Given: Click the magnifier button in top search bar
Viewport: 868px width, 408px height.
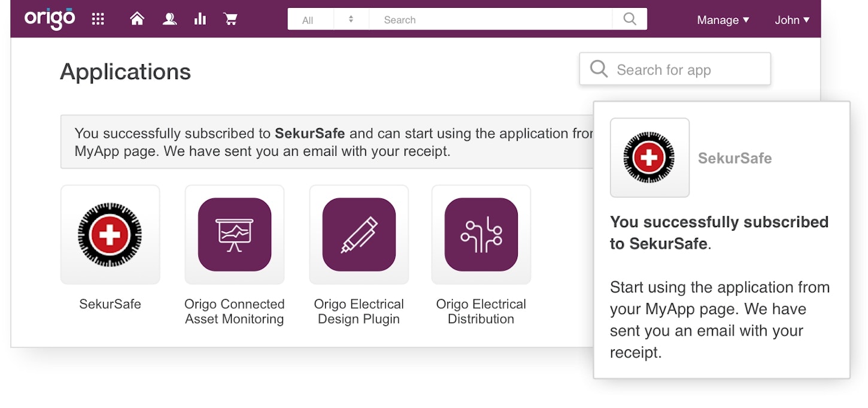Looking at the screenshot, I should coord(629,19).
